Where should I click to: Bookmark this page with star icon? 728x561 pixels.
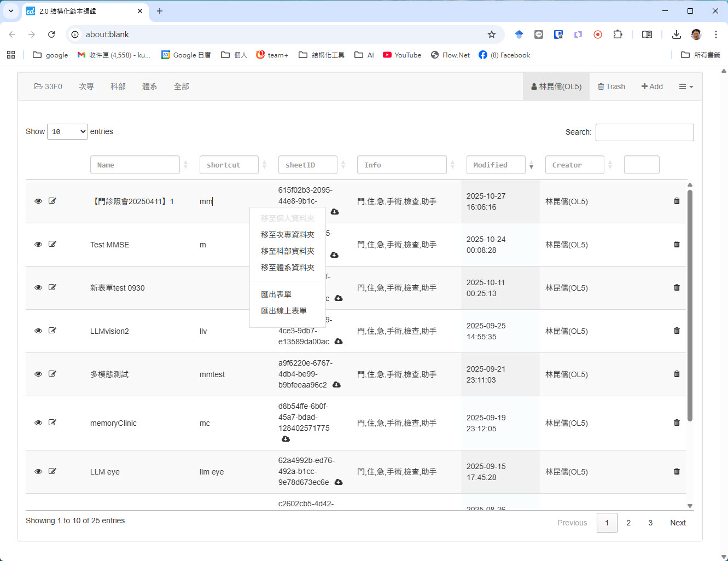coord(491,34)
